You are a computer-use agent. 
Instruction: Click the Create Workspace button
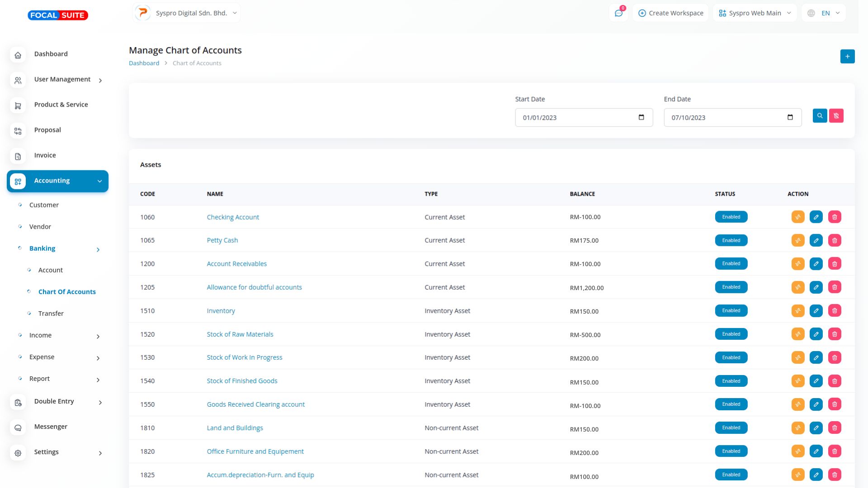[x=670, y=13]
